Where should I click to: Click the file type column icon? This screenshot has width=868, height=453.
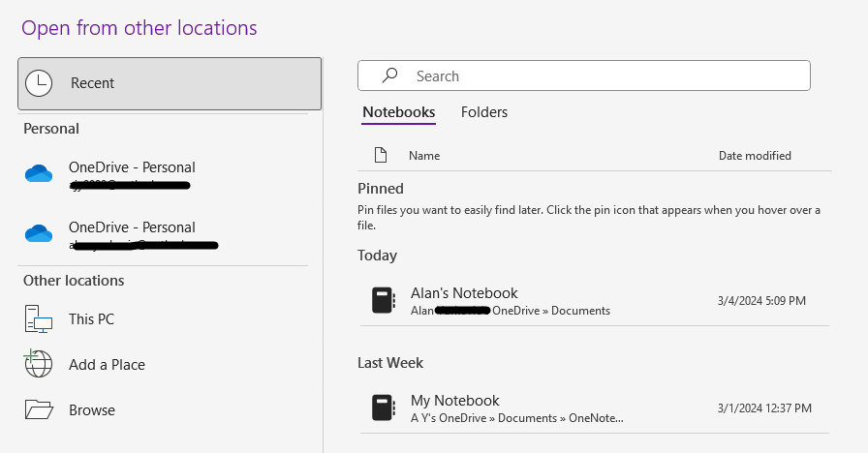[x=381, y=156]
